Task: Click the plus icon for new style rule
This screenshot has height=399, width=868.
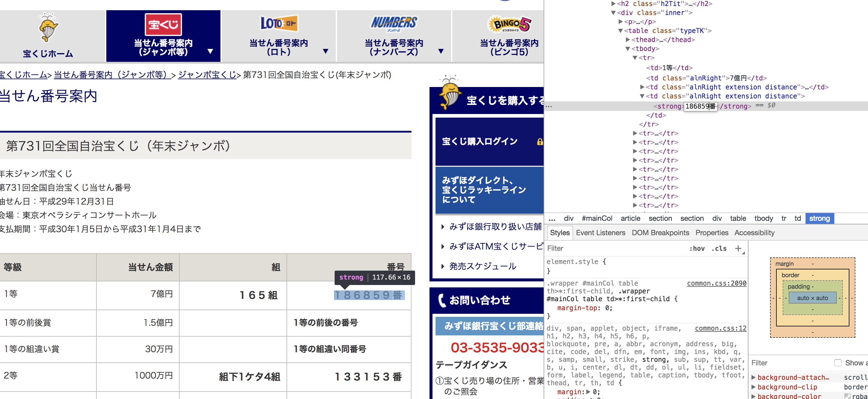Action: [x=738, y=248]
